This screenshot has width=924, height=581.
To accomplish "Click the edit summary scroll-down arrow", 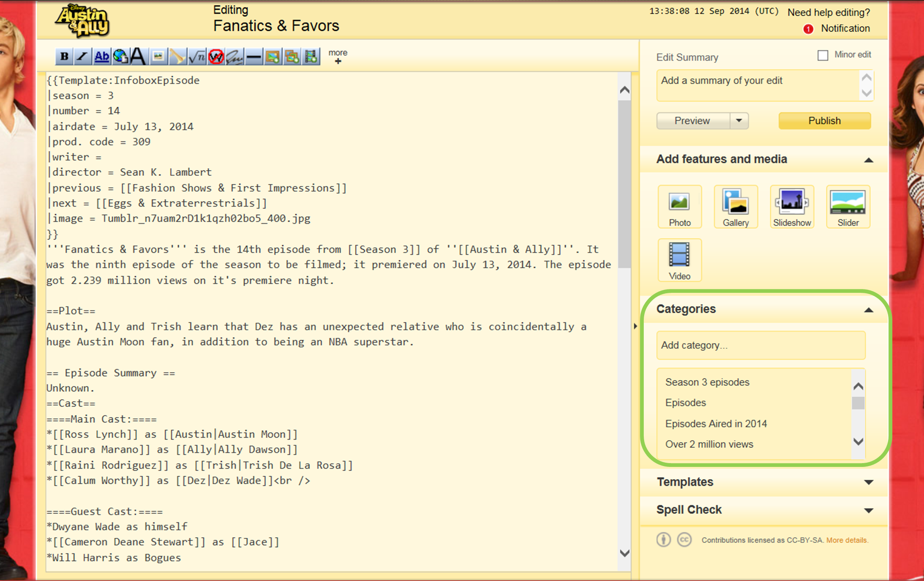I will tap(866, 93).
